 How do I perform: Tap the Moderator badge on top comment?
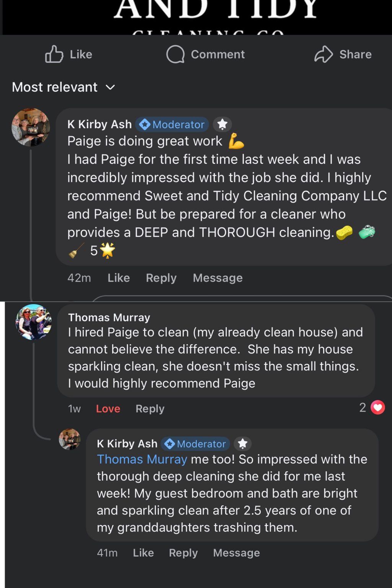pyautogui.click(x=172, y=124)
